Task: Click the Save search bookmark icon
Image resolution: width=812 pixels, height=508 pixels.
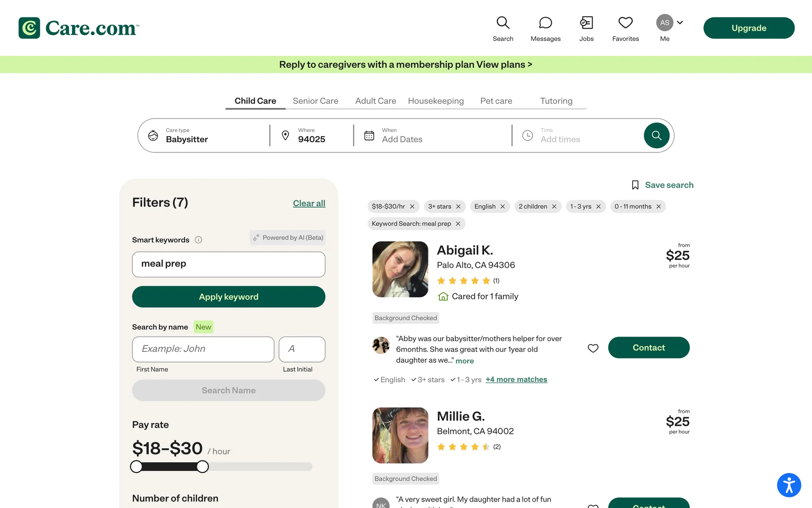Action: pyautogui.click(x=635, y=185)
